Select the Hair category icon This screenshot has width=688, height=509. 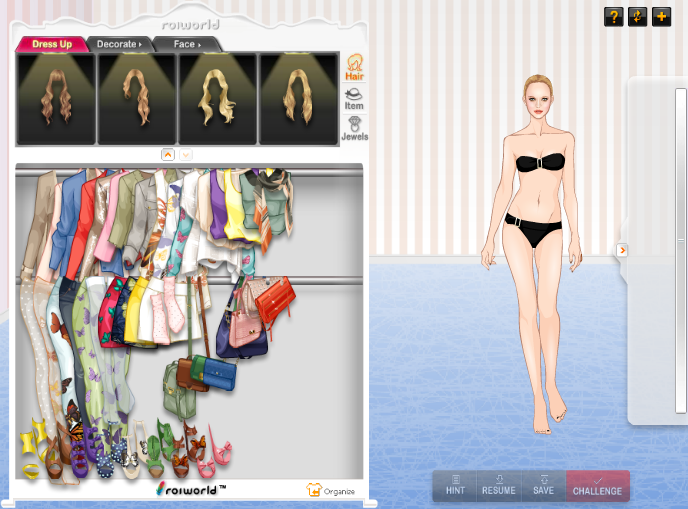pos(354,66)
